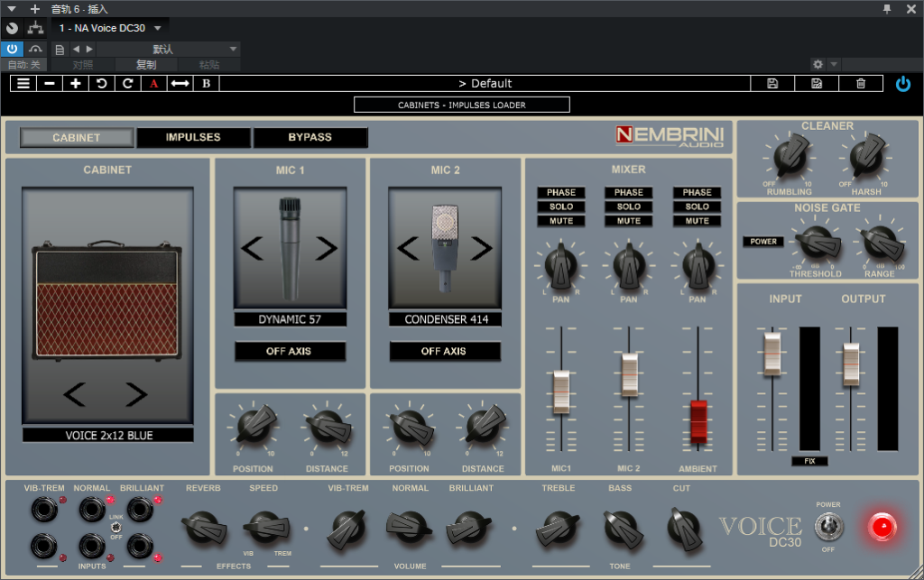Save preset as a new file
Screen dimensions: 924x580
point(817,84)
